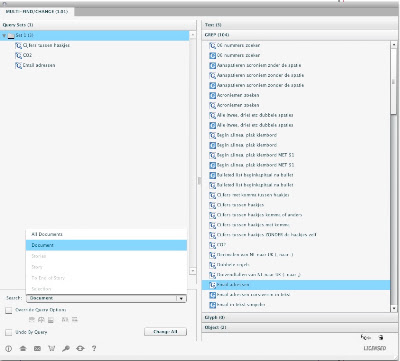The height and width of the screenshot is (361, 400).
Task: Click the info icon in the bottom toolbar
Action: coord(9,348)
